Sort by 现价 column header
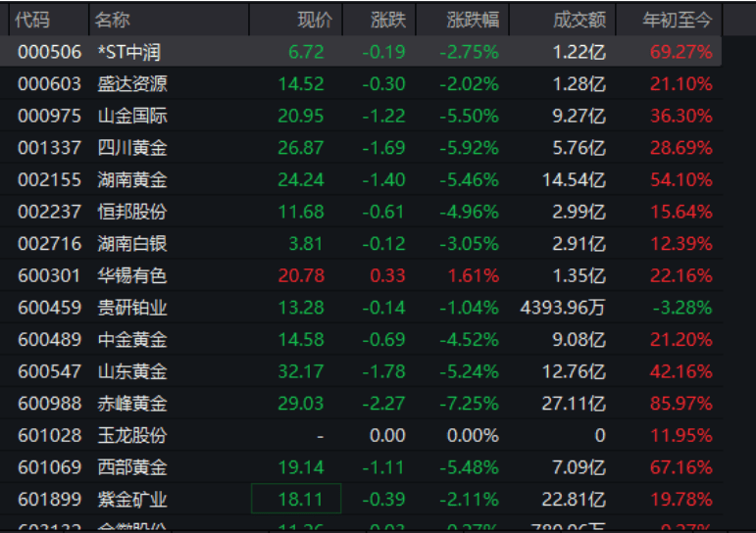The width and height of the screenshot is (756, 533). [x=314, y=20]
